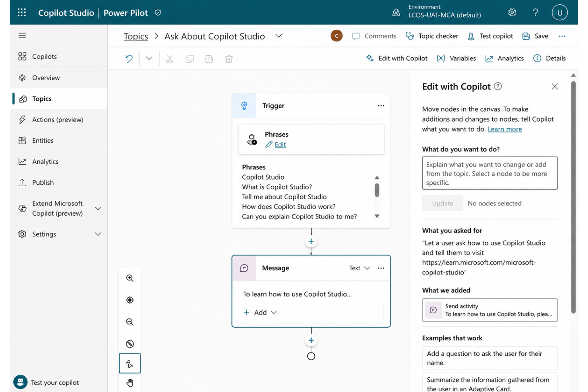
Task: Close the Edit with Copilot panel
Action: tap(555, 87)
